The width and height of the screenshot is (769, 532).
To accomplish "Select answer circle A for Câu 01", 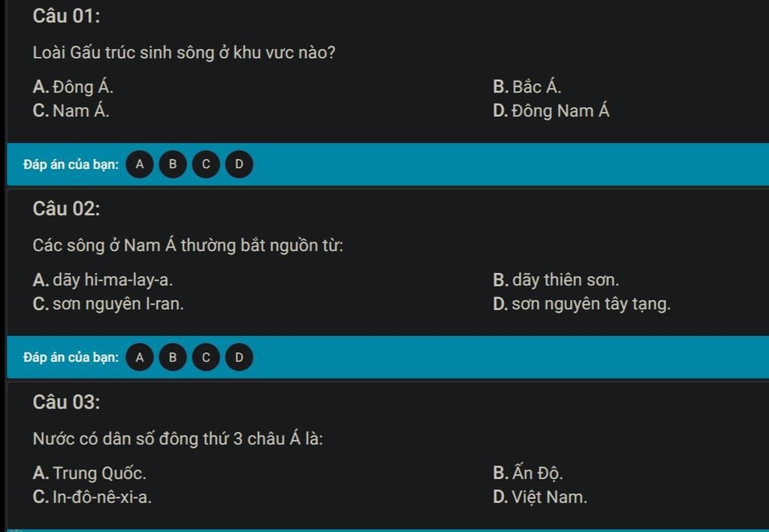I will [x=140, y=164].
